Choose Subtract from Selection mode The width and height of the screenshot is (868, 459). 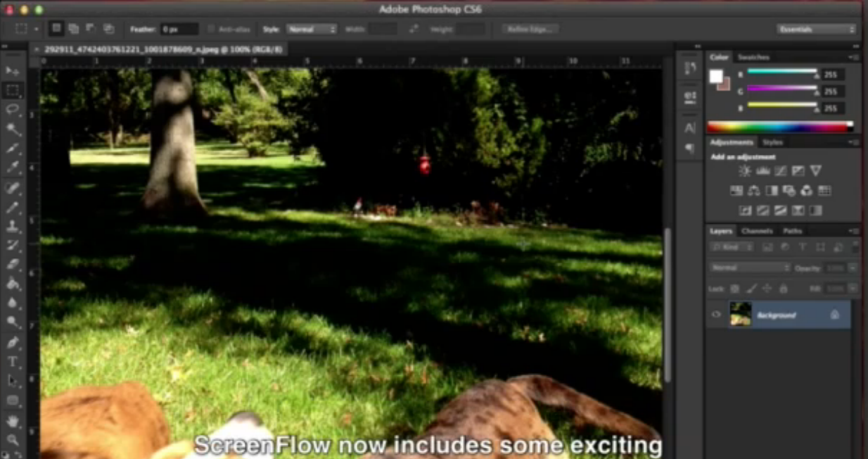[x=91, y=29]
